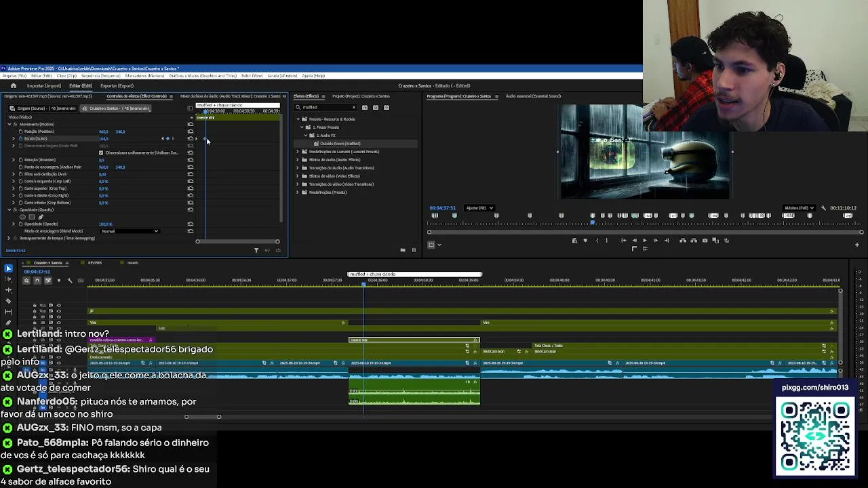The width and height of the screenshot is (868, 488).
Task: Open the Marcadores (Markers) menu
Action: coord(145,76)
